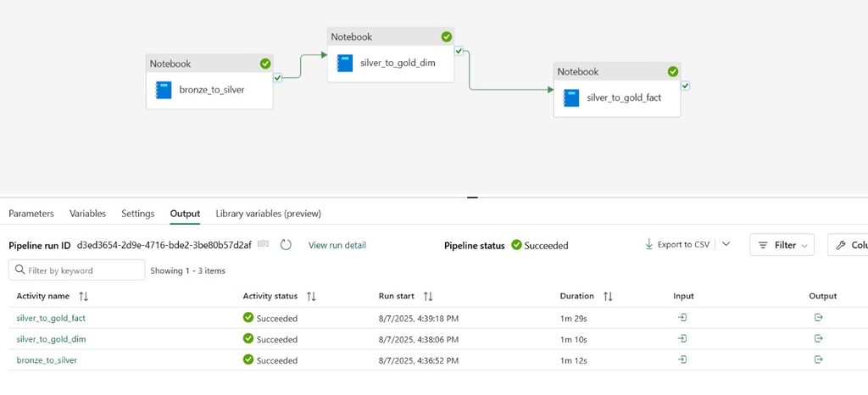Viewport: 868px width, 395px height.
Task: Click the View run detail link
Action: click(337, 245)
